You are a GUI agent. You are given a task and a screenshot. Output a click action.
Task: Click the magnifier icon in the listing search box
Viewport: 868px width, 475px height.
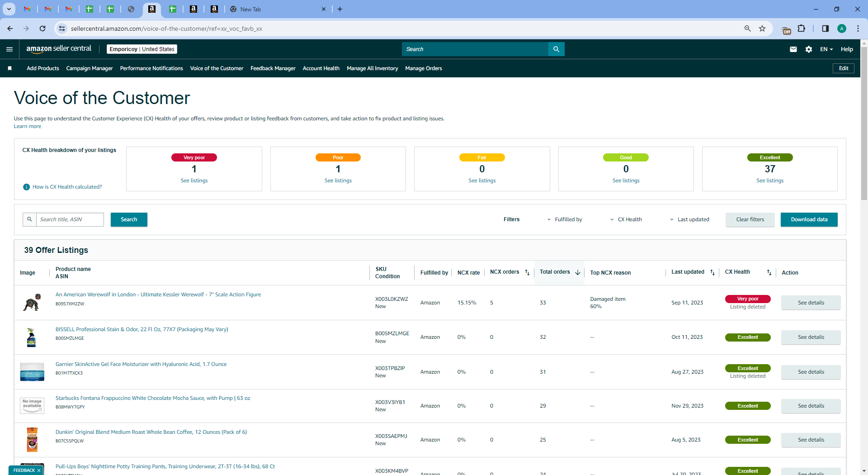coord(29,219)
